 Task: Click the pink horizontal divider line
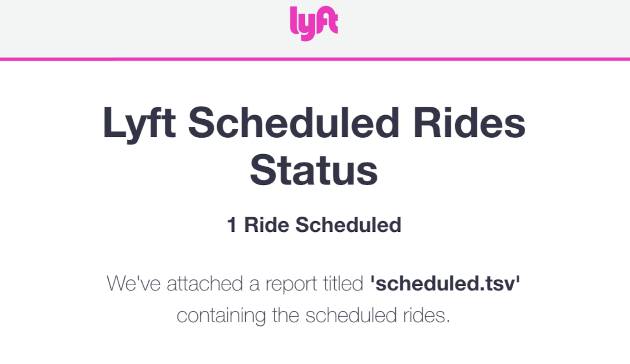tap(315, 59)
